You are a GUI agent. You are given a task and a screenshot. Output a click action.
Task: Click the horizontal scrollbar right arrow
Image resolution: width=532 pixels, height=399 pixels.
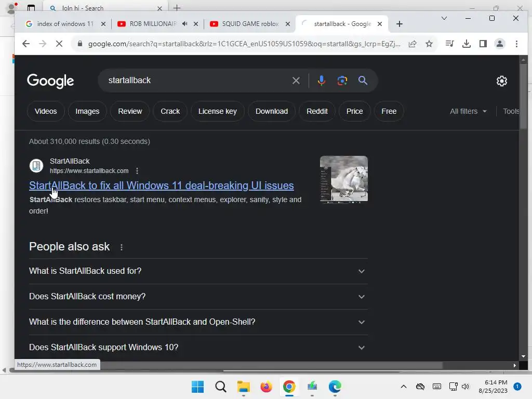point(515,365)
